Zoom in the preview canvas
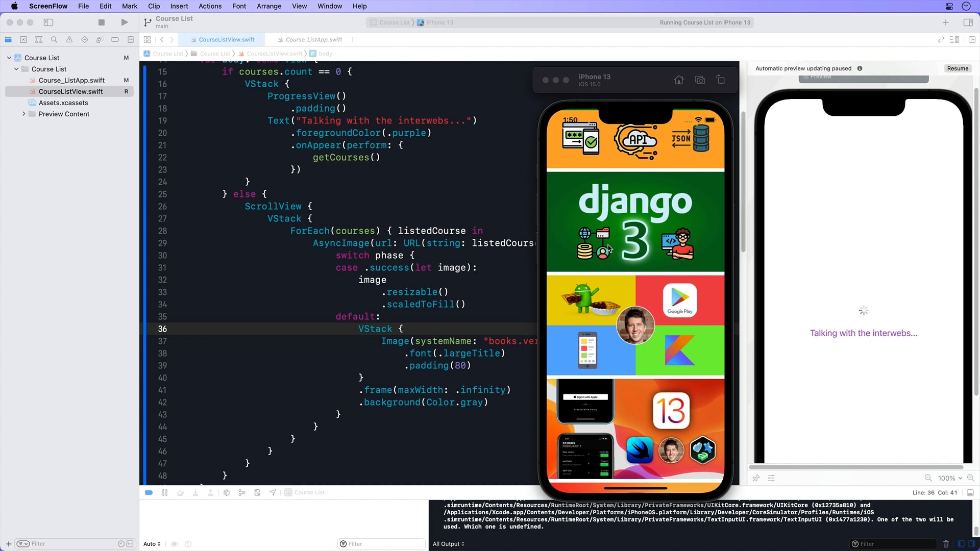 [971, 478]
